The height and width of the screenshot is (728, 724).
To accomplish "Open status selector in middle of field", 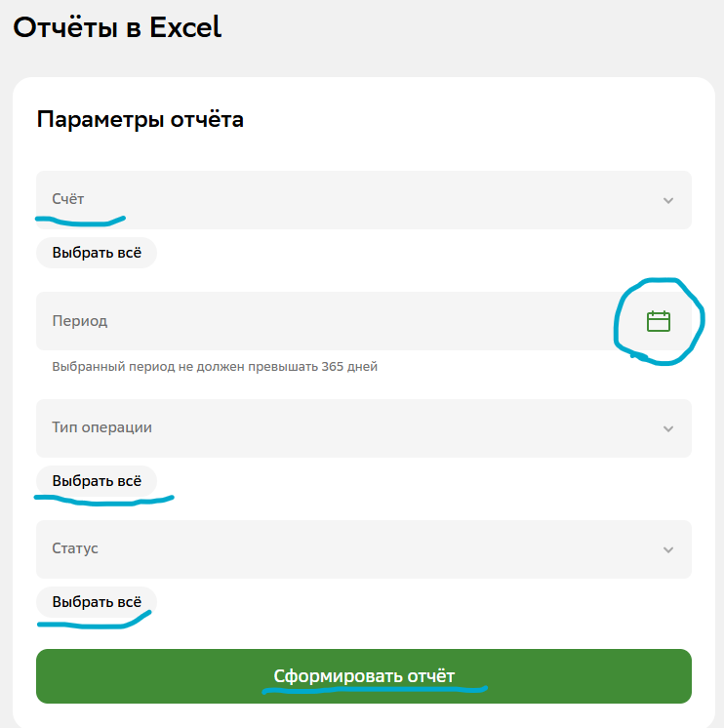I will pos(363,549).
